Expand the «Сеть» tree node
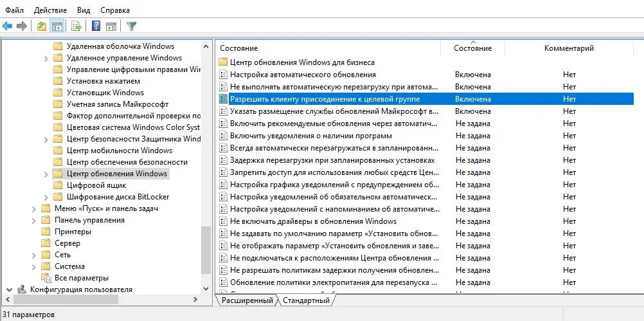 (x=34, y=255)
